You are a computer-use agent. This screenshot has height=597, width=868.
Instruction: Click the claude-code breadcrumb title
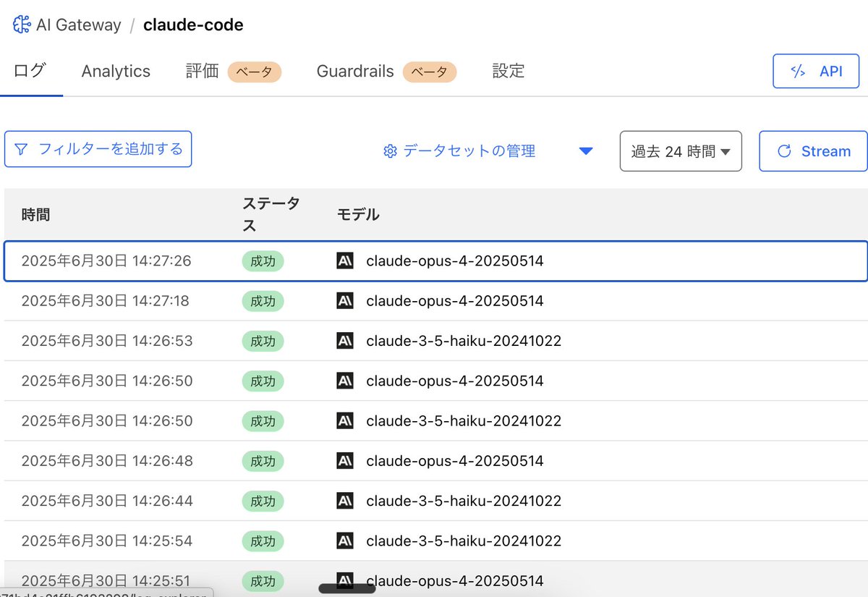pos(193,25)
